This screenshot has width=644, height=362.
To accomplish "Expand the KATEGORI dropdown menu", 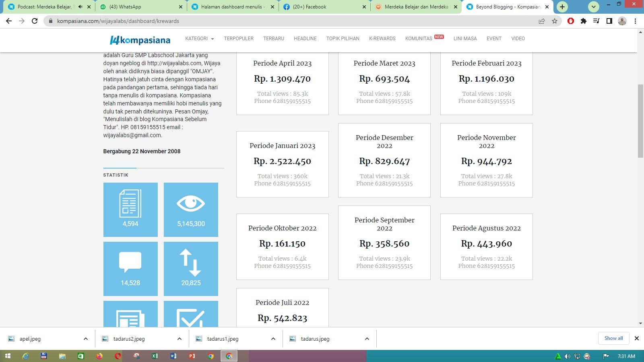I will click(199, 39).
